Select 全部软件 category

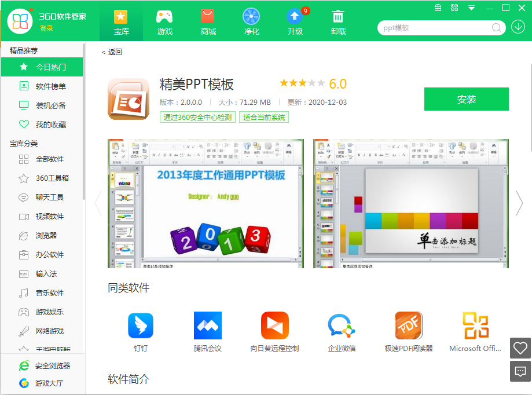[42, 159]
